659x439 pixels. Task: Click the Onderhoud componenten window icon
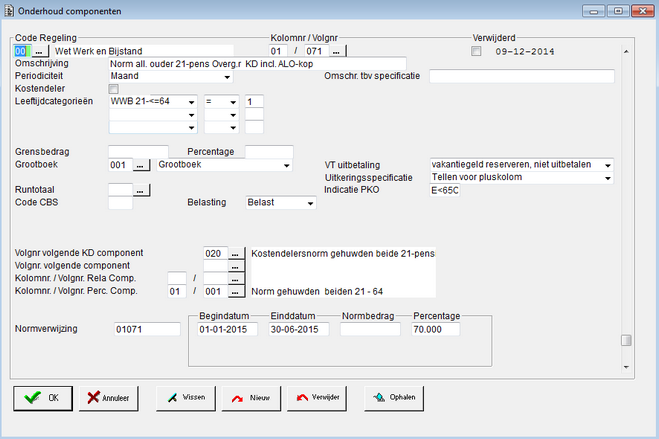tap(9, 11)
